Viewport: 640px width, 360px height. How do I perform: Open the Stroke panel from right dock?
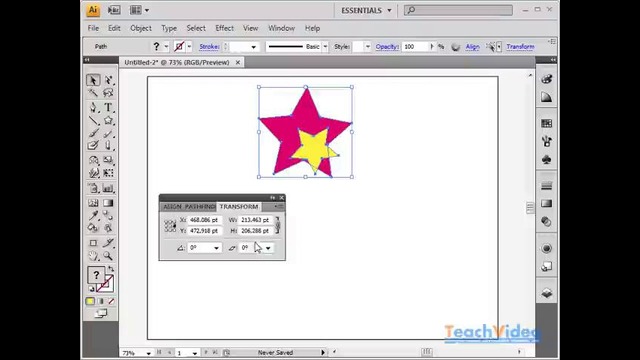(547, 186)
